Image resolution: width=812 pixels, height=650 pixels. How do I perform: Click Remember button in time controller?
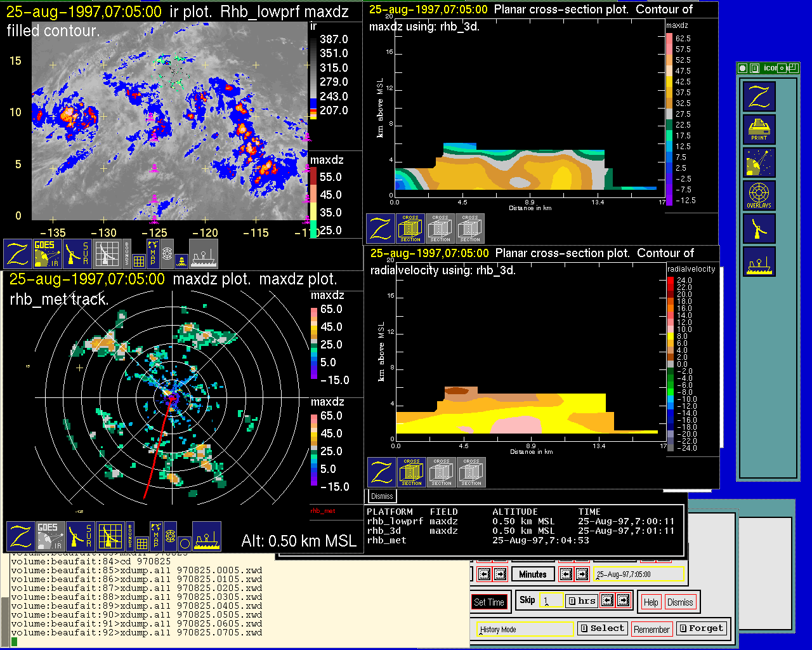tap(652, 629)
